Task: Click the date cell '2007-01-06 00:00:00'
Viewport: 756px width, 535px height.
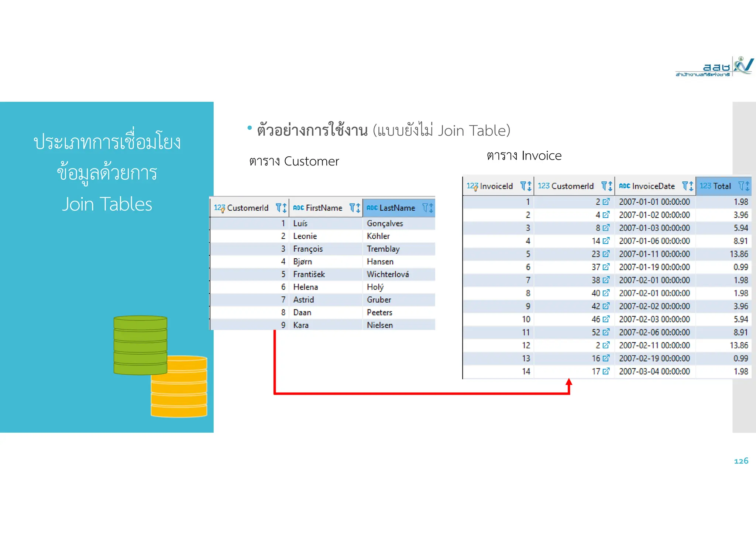Action: (655, 241)
